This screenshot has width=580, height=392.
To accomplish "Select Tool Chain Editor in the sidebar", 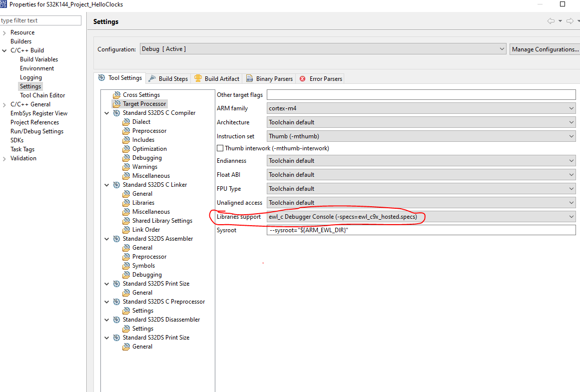I will (x=41, y=95).
